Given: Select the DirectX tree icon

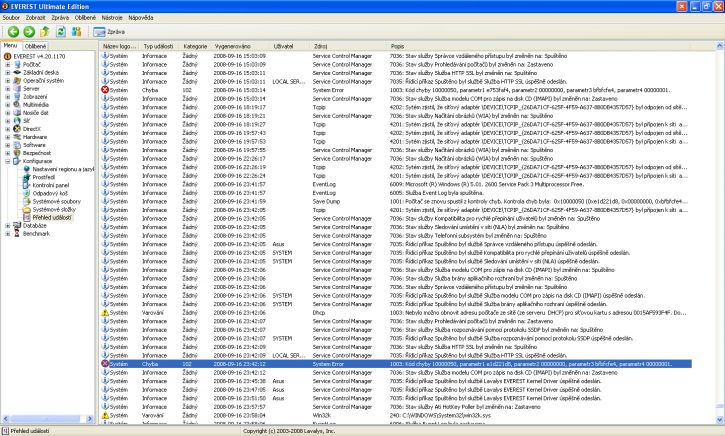Looking at the screenshot, I should click(x=18, y=129).
